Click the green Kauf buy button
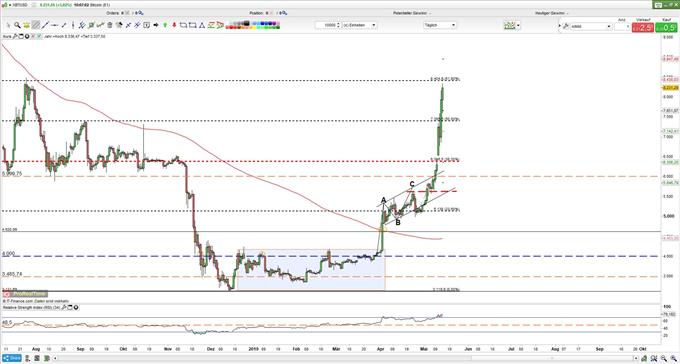 pyautogui.click(x=667, y=27)
